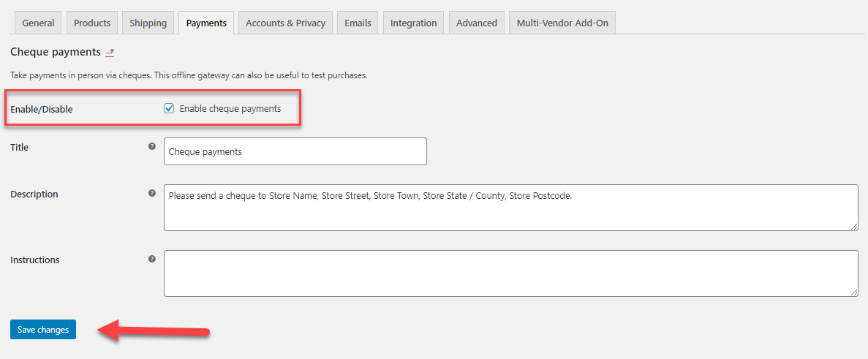The width and height of the screenshot is (868, 359).
Task: Click the help icon next to Description
Action: click(152, 193)
